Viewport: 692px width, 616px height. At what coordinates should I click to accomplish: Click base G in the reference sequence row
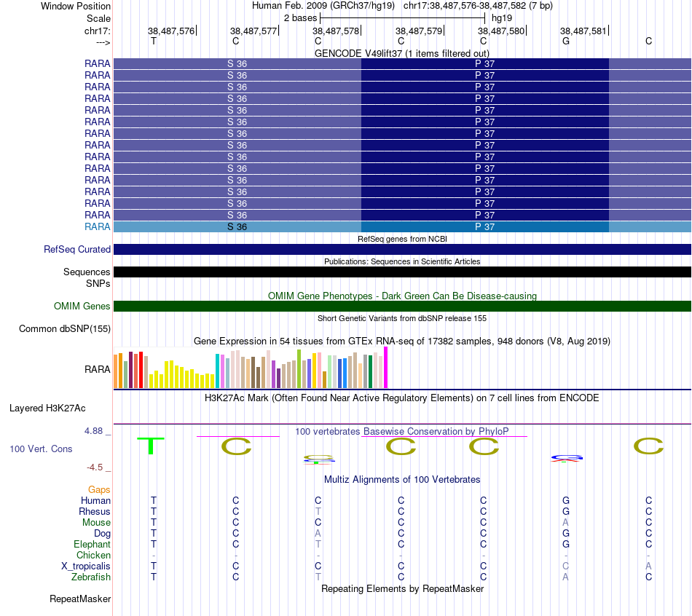(x=566, y=41)
